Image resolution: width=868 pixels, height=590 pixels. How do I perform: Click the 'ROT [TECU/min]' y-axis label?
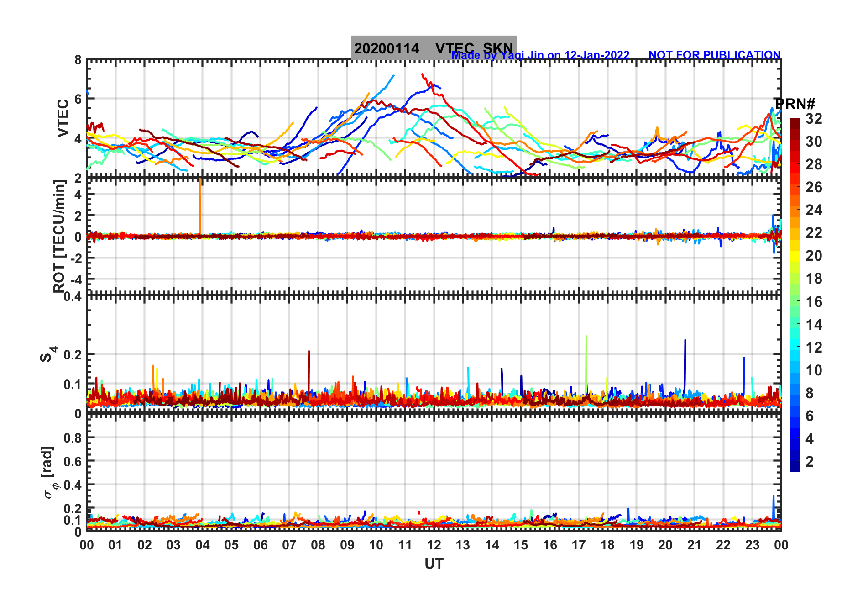(59, 236)
